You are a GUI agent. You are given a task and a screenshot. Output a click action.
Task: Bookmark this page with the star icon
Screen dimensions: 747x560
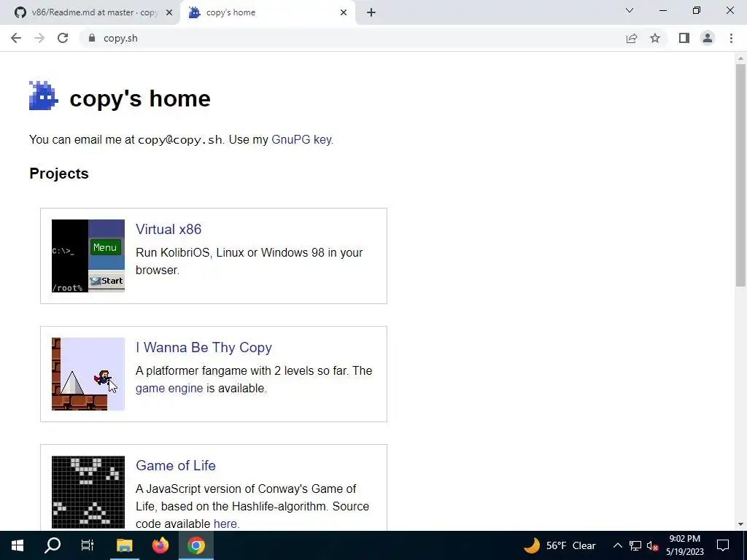pyautogui.click(x=655, y=38)
